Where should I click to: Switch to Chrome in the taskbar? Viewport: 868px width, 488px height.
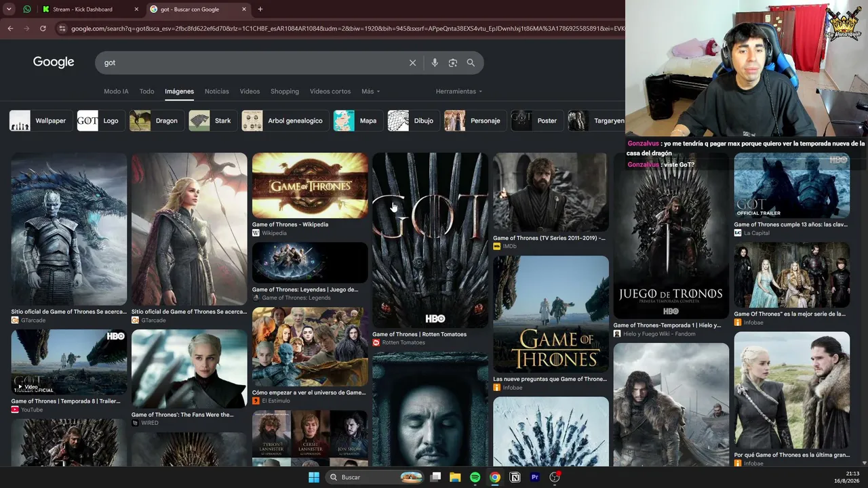(495, 477)
